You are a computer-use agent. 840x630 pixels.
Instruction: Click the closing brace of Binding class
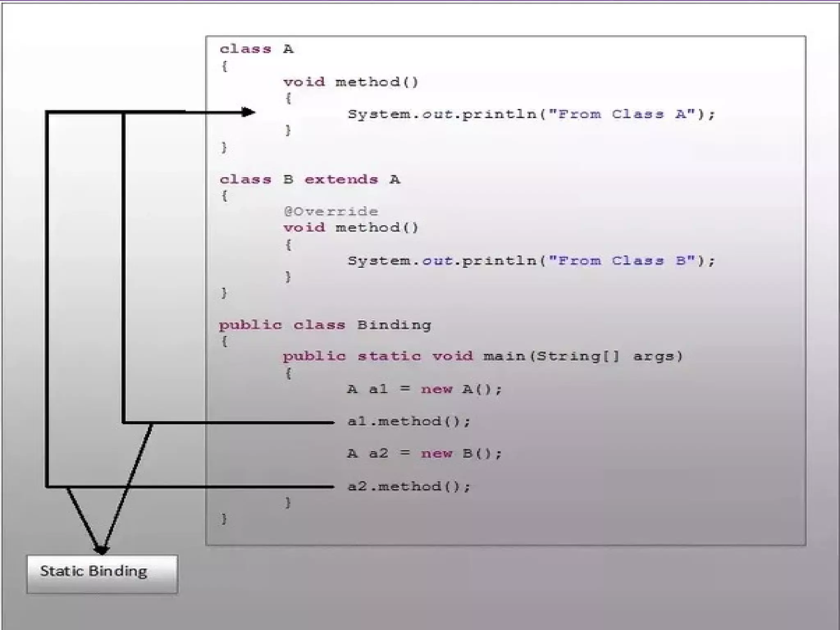[x=224, y=519]
